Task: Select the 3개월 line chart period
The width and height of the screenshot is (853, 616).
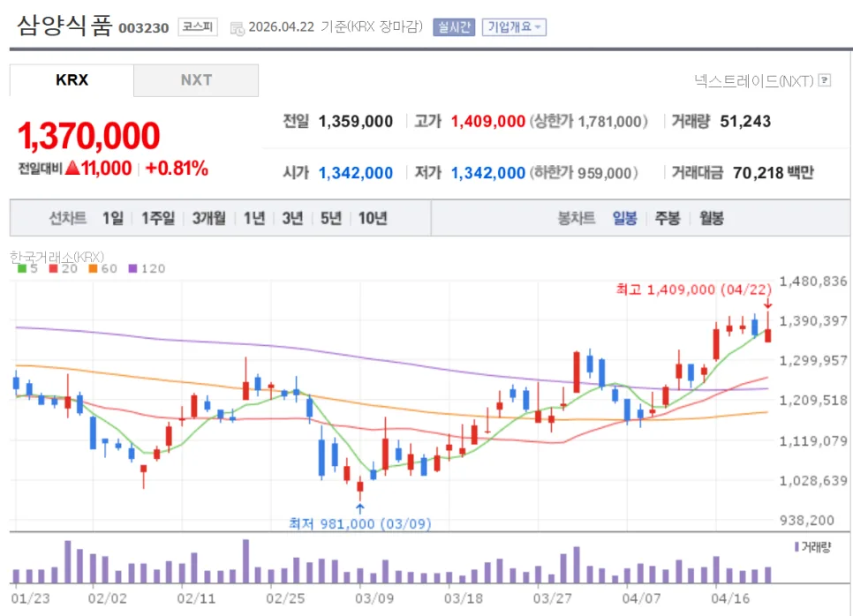Action: pyautogui.click(x=209, y=219)
